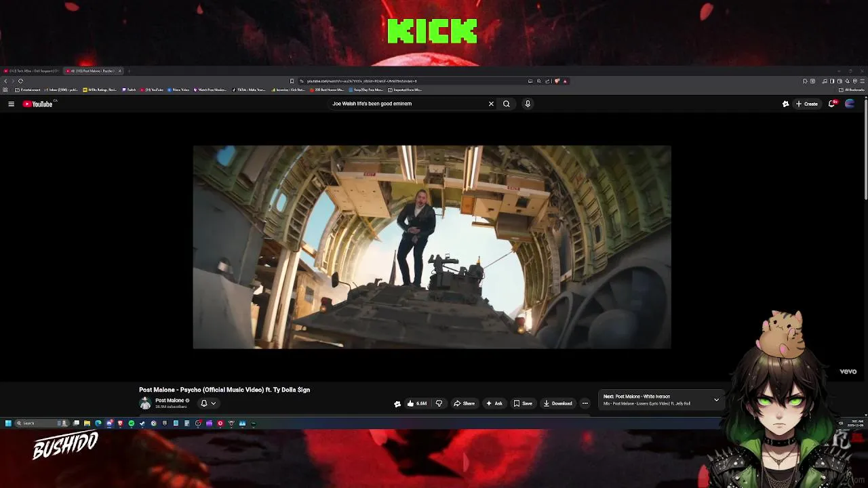Screen dimensions: 868x488
Task: Open the browser apps grid icon
Action: 5,89
